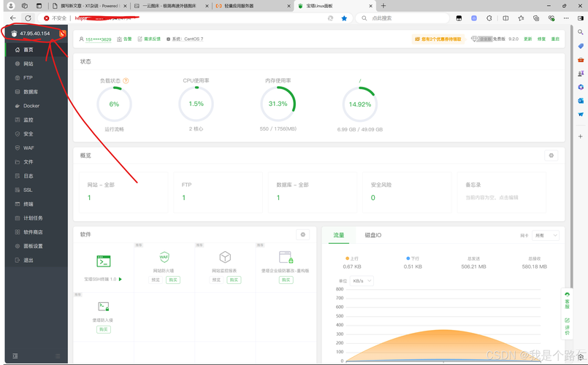Click the 修复 link

(541, 39)
